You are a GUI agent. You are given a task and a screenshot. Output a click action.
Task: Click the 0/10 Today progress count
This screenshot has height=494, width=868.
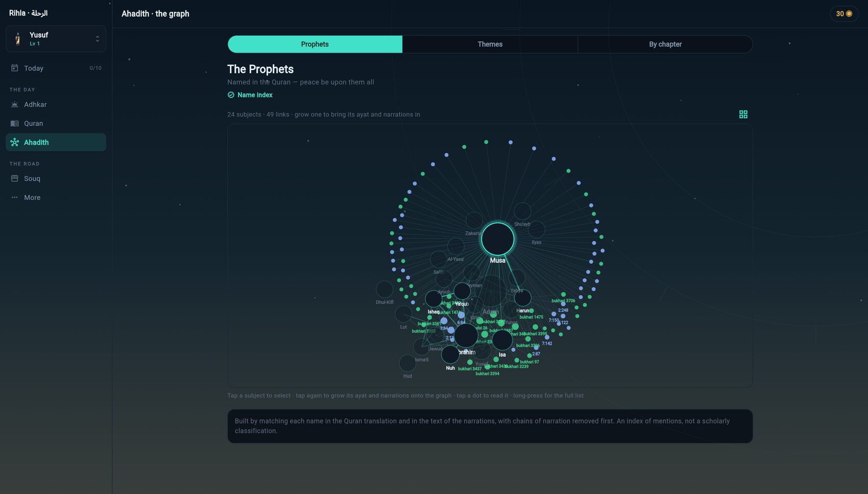point(95,68)
